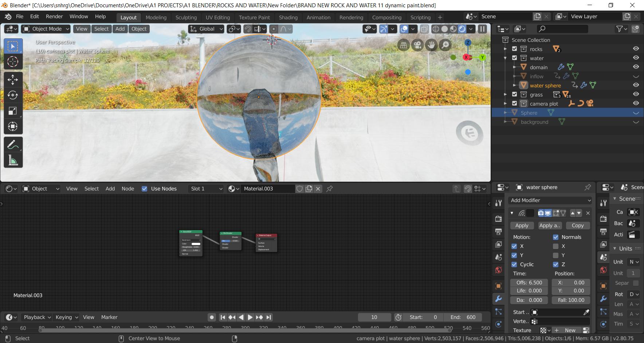
Task: Open the Output properties tab
Action: (x=498, y=232)
